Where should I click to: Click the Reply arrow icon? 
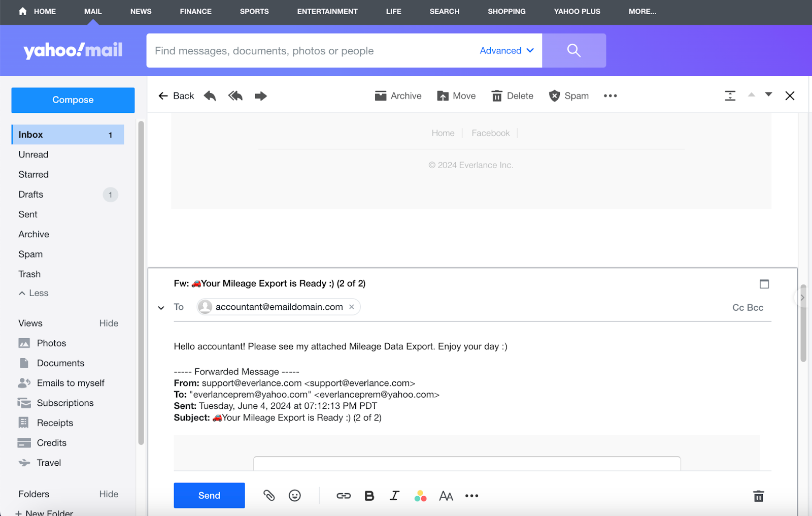tap(210, 96)
